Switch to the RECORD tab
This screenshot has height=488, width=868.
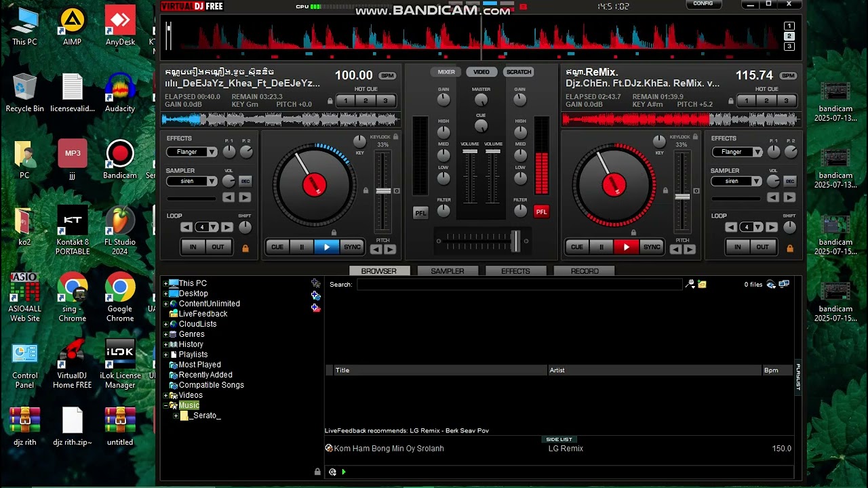[x=585, y=271]
